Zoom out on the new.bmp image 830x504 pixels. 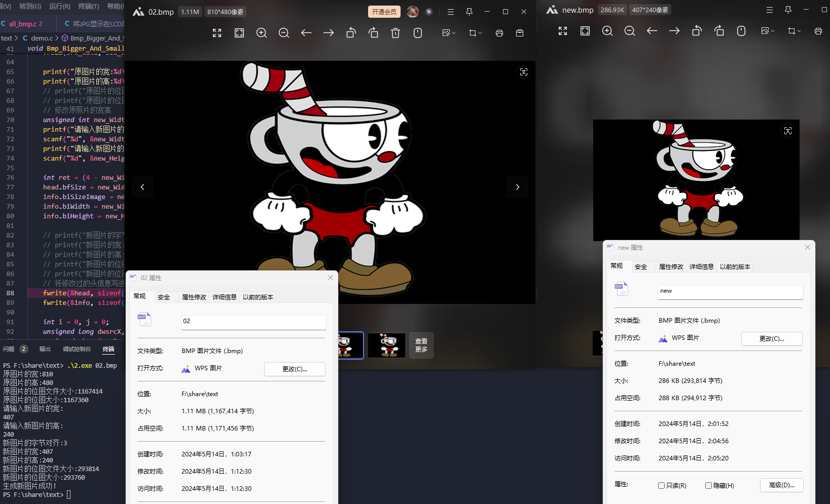pyautogui.click(x=630, y=31)
